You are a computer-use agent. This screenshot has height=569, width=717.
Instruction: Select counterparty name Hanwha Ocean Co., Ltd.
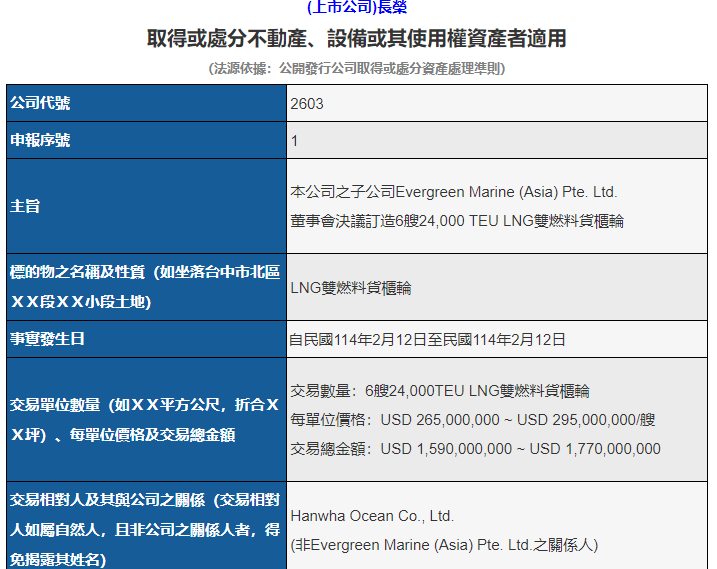tap(372, 516)
